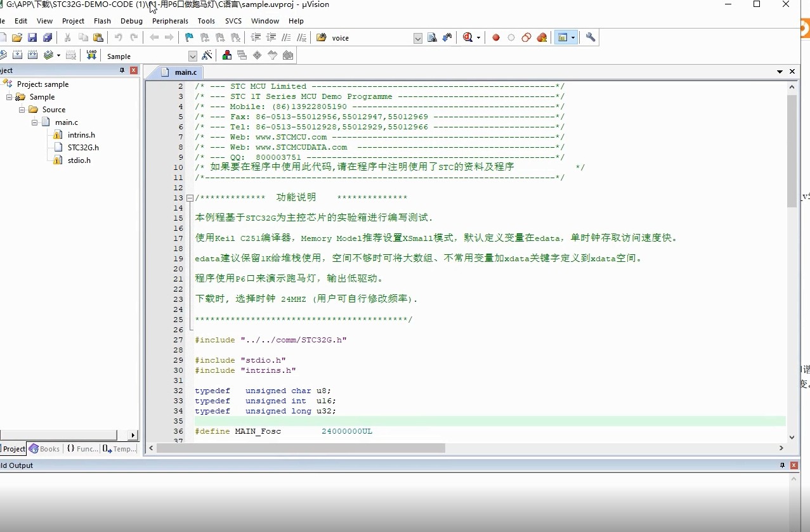Viewport: 810px width, 532px height.
Task: Open the Tools menu
Action: point(206,21)
